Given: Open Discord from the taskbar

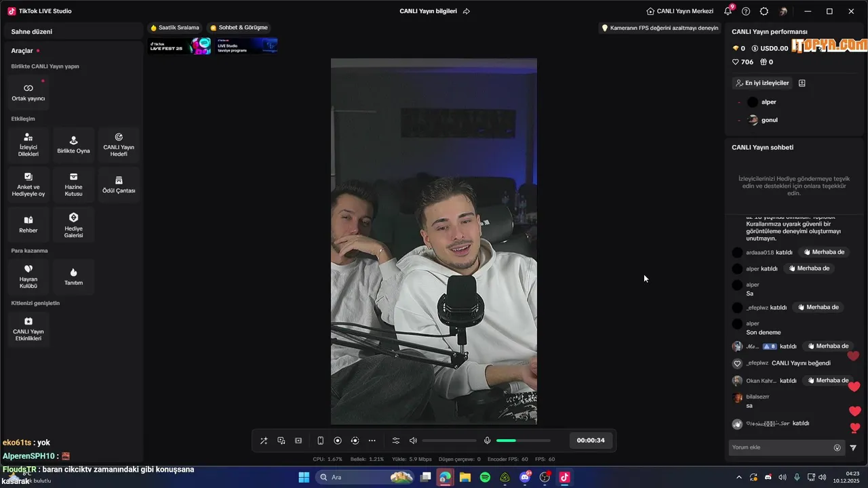Looking at the screenshot, I should [x=525, y=477].
